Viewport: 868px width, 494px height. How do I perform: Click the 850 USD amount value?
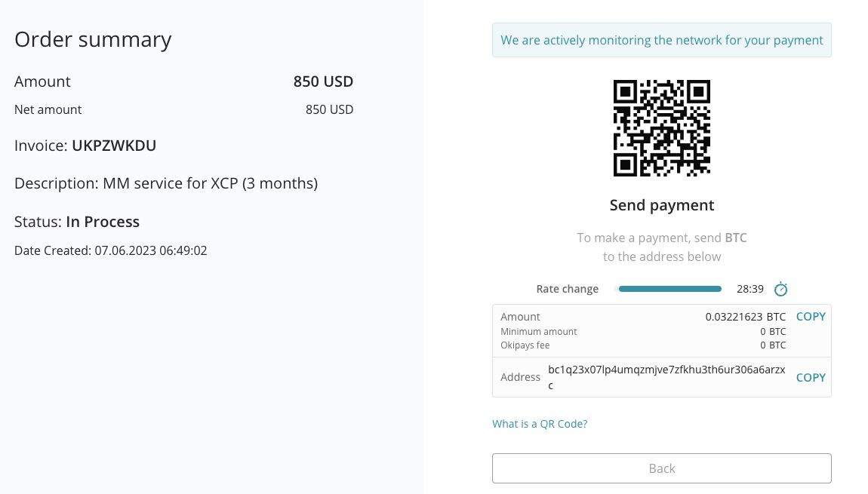point(323,81)
